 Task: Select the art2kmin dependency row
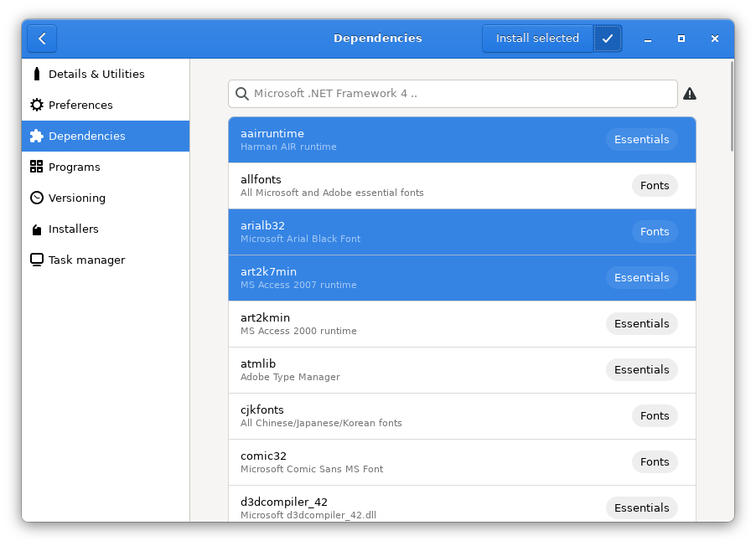462,324
